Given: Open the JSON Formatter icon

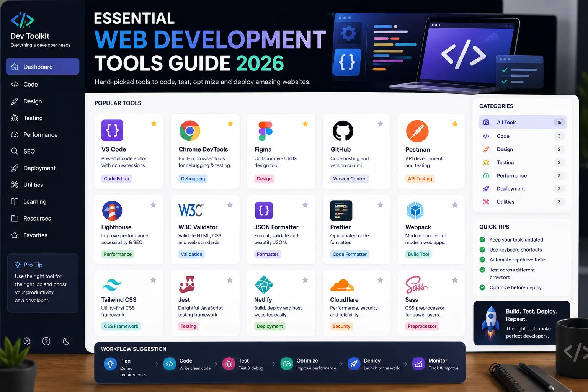Looking at the screenshot, I should coord(264,211).
